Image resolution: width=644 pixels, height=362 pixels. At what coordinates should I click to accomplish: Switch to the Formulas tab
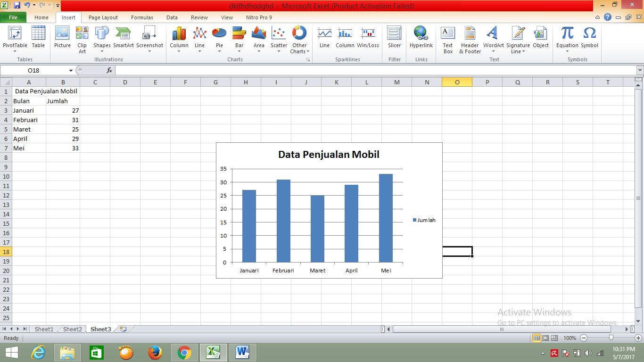click(142, 17)
